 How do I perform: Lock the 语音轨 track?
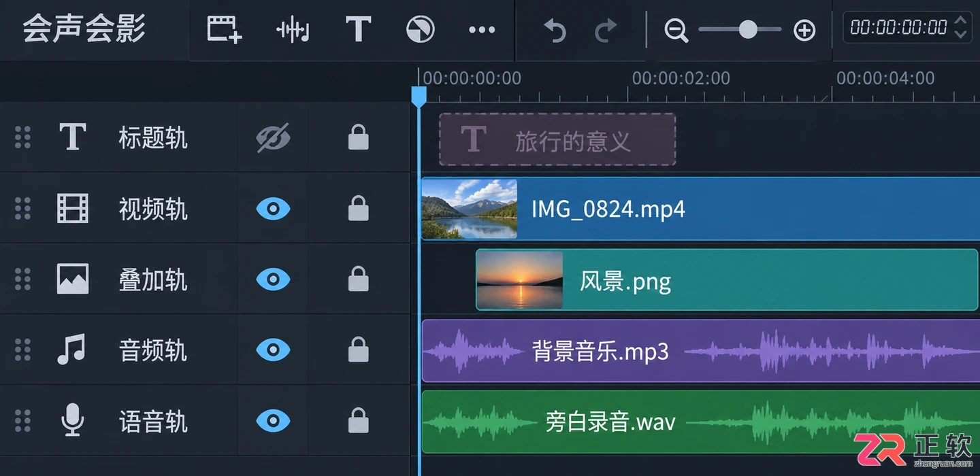click(x=358, y=420)
